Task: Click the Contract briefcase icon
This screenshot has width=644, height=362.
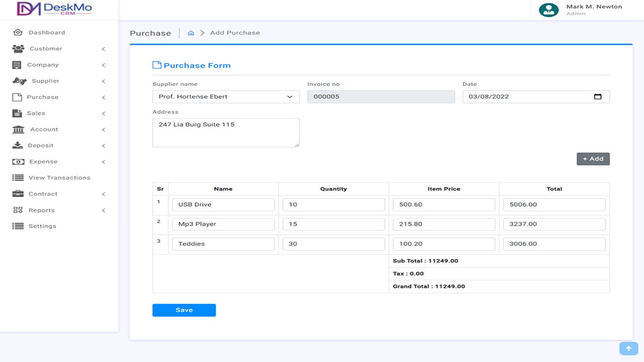Action: (18, 194)
